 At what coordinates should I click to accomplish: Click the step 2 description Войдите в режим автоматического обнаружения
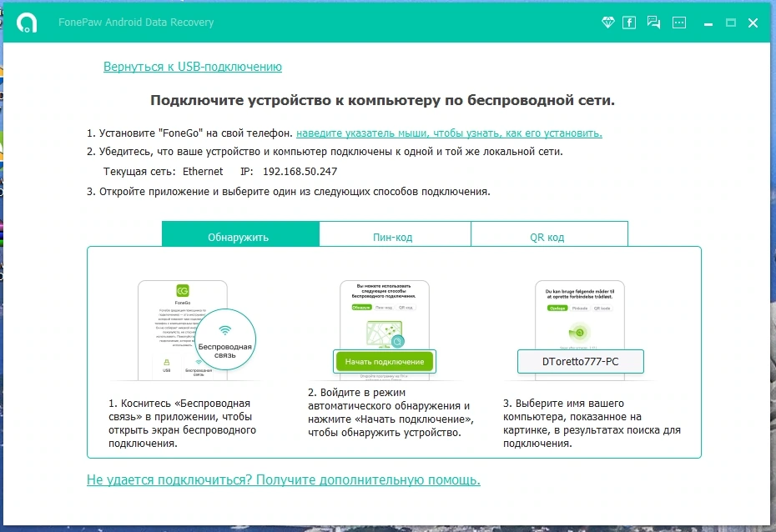point(391,413)
